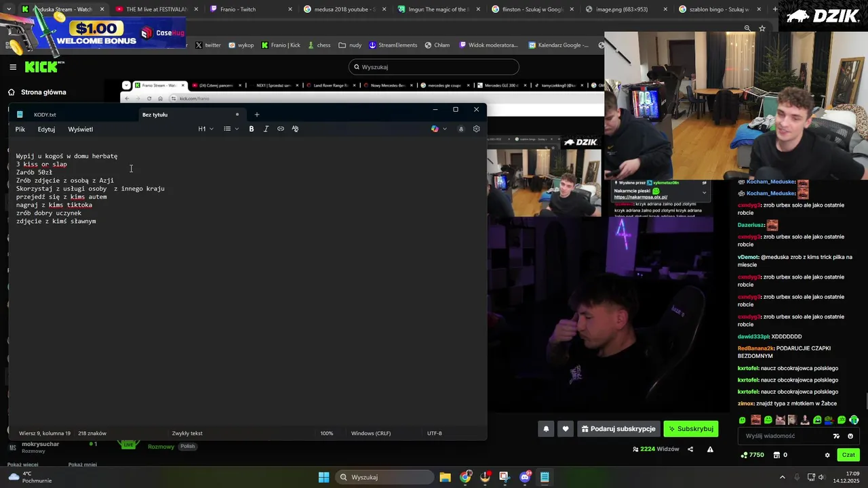Report the stream with warning icon
The width and height of the screenshot is (868, 488).
coord(710,449)
